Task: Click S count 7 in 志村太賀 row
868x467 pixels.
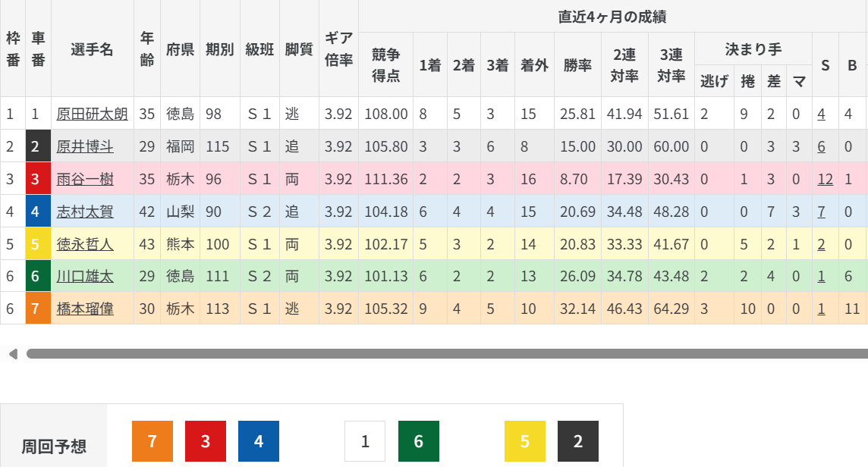Action: (821, 212)
